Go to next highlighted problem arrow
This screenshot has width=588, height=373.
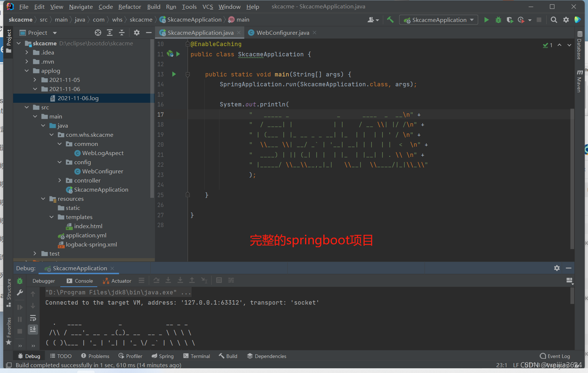(x=569, y=45)
